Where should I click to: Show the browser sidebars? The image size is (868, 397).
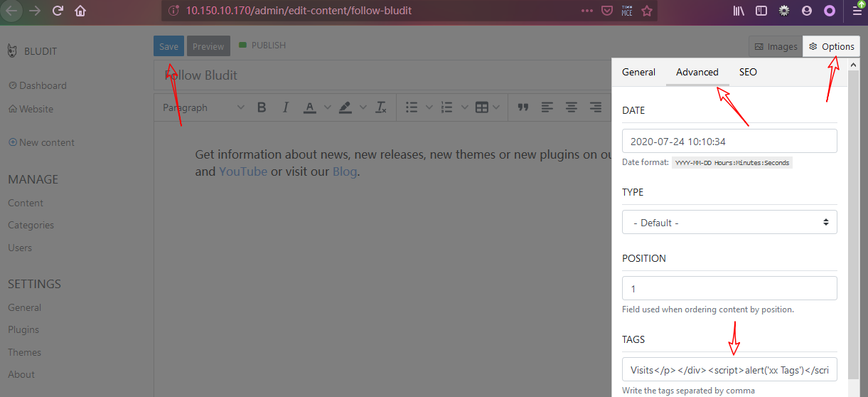(x=761, y=11)
